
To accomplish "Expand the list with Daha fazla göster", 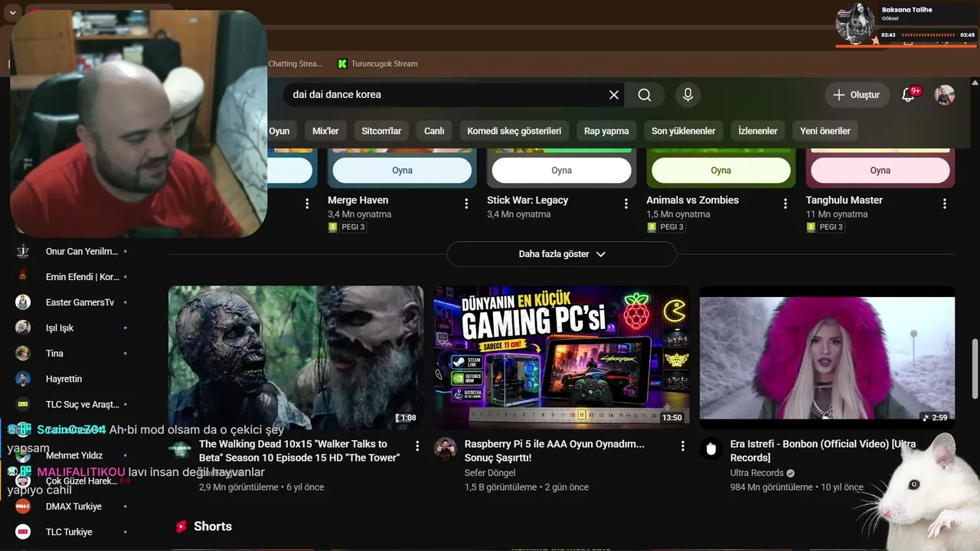I will 562,254.
